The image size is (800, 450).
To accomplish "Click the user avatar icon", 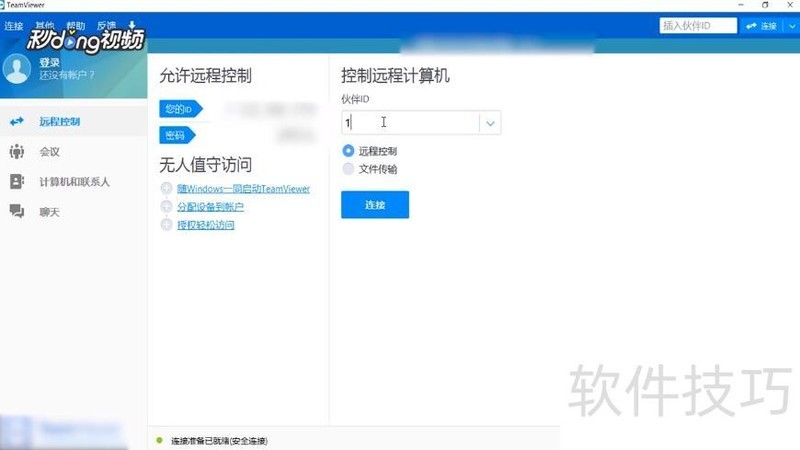I will click(x=17, y=68).
